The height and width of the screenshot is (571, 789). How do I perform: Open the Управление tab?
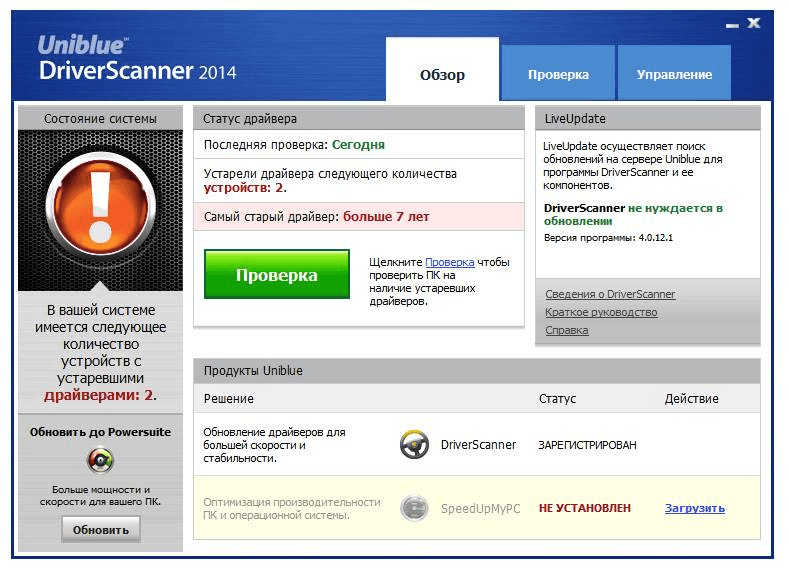pyautogui.click(x=674, y=73)
